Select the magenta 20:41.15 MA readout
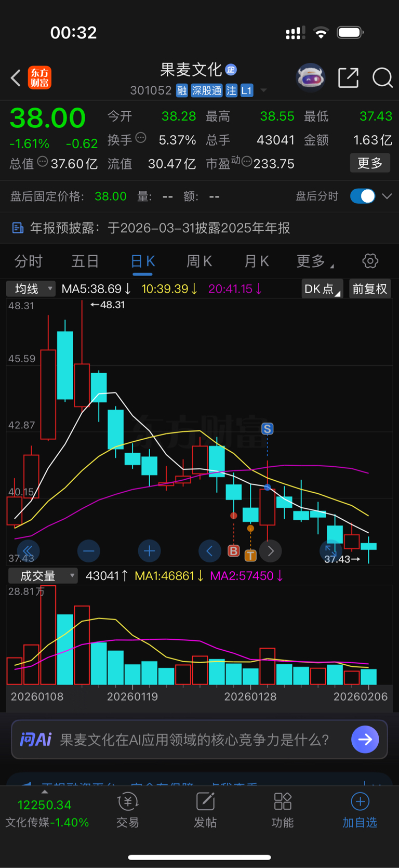This screenshot has width=399, height=868. [235, 289]
